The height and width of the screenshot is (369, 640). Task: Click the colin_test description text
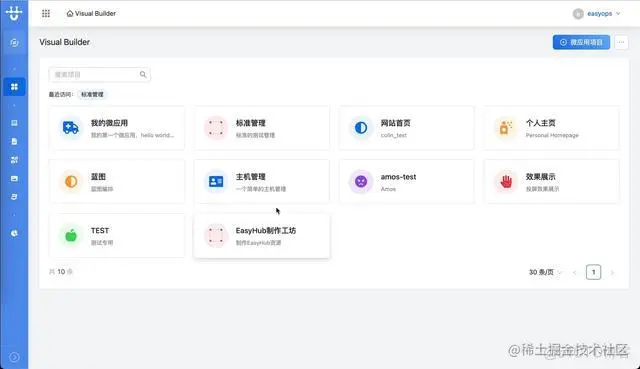click(x=394, y=135)
